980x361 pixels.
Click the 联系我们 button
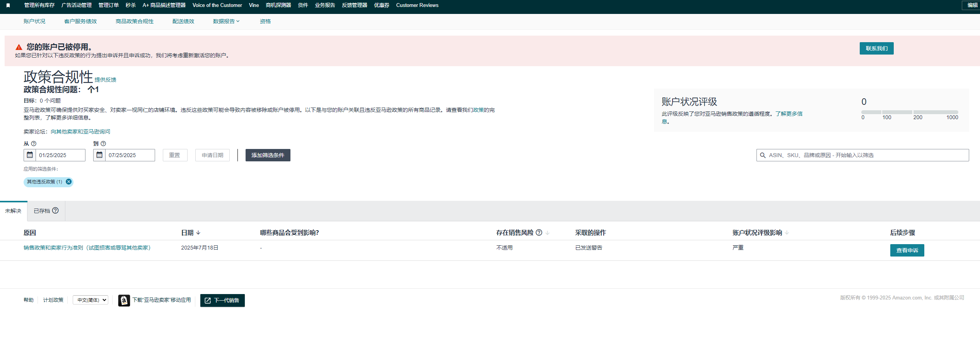[876, 48]
